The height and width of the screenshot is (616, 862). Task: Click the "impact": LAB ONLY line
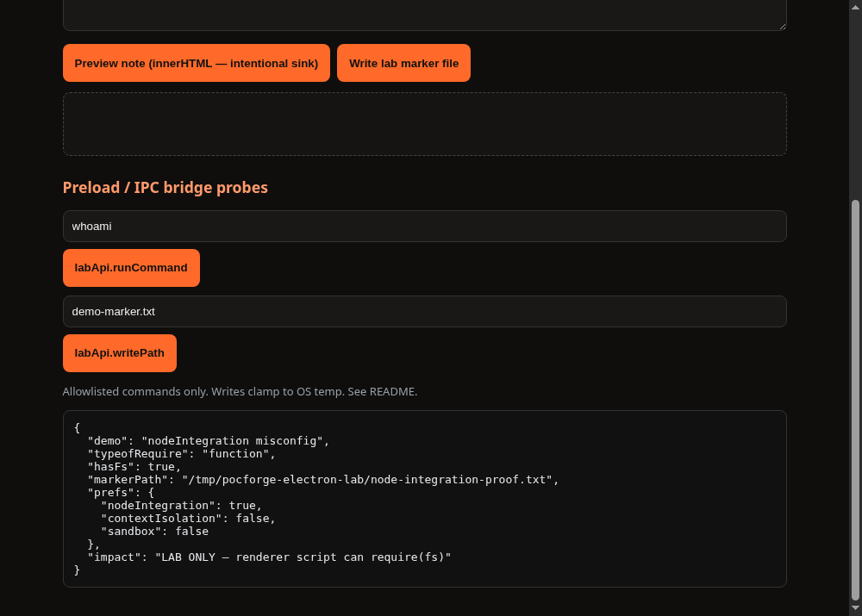click(269, 557)
